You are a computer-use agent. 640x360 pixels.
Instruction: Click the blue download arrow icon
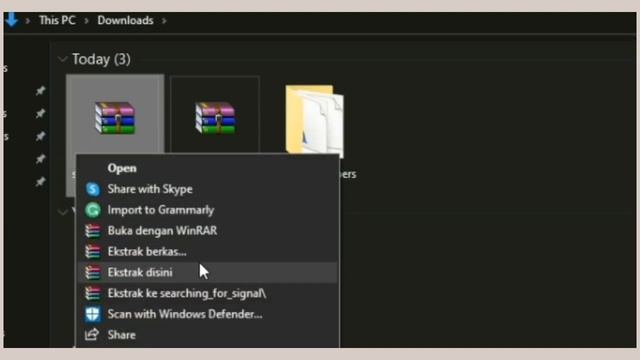click(11, 19)
